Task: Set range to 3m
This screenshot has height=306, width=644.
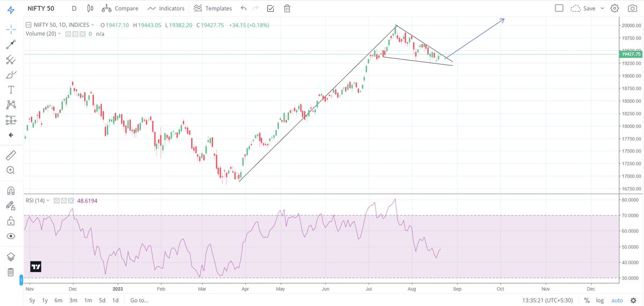Action: tap(74, 300)
